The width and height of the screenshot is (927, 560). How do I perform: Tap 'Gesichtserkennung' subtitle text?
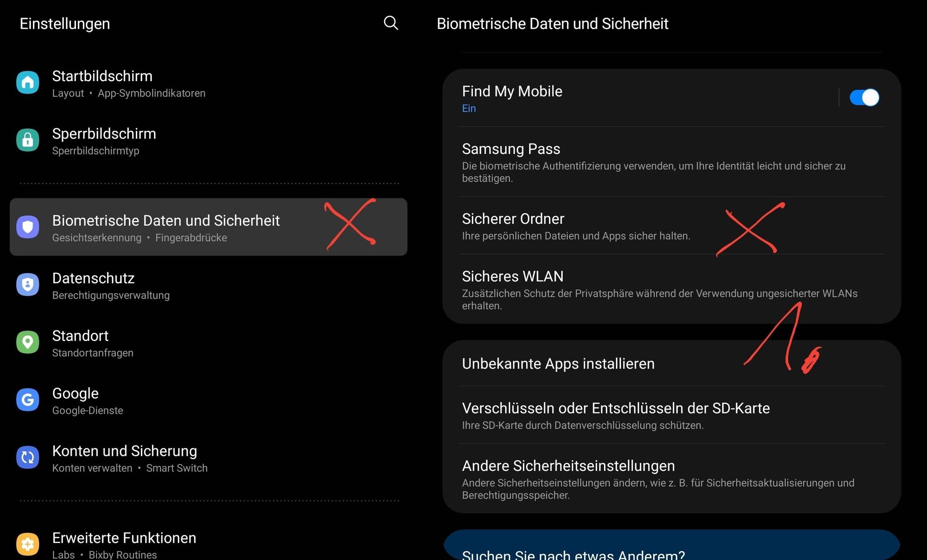pyautogui.click(x=96, y=238)
